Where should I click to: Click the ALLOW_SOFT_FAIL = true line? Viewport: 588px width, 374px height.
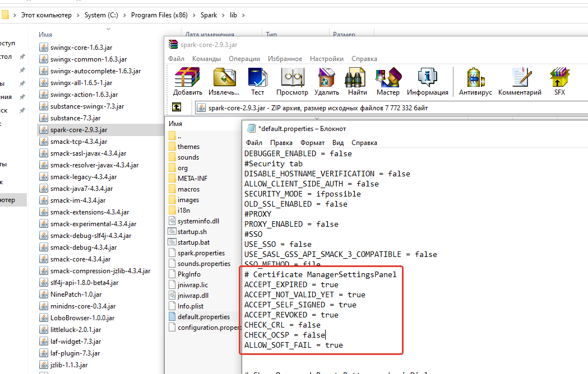click(293, 345)
